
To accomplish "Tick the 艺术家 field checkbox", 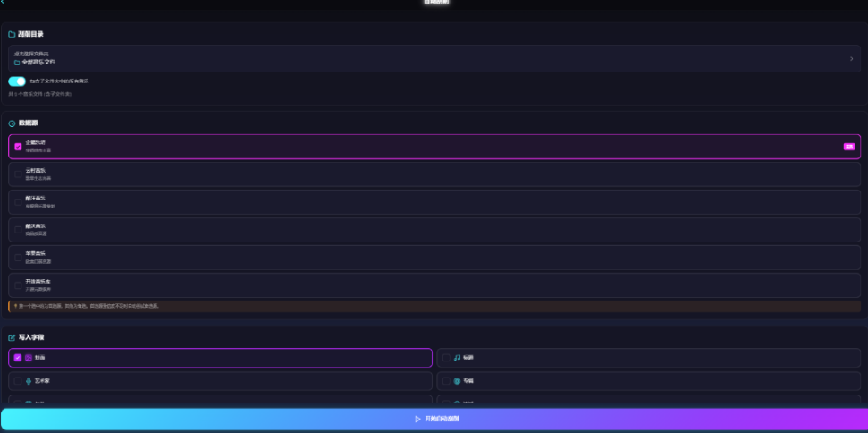I will (x=18, y=381).
